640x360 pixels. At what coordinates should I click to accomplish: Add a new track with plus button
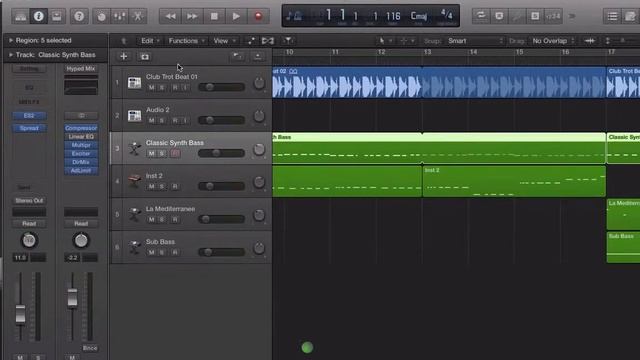pos(124,56)
